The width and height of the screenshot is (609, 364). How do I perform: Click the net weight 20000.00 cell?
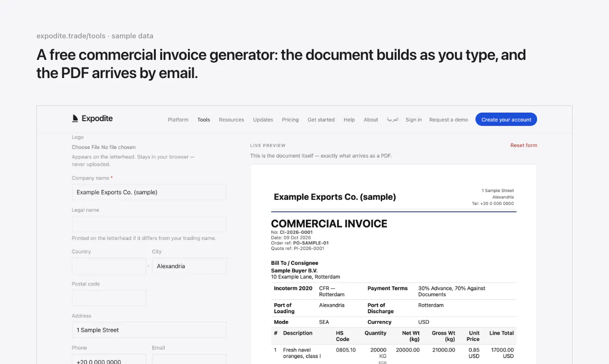pos(408,350)
